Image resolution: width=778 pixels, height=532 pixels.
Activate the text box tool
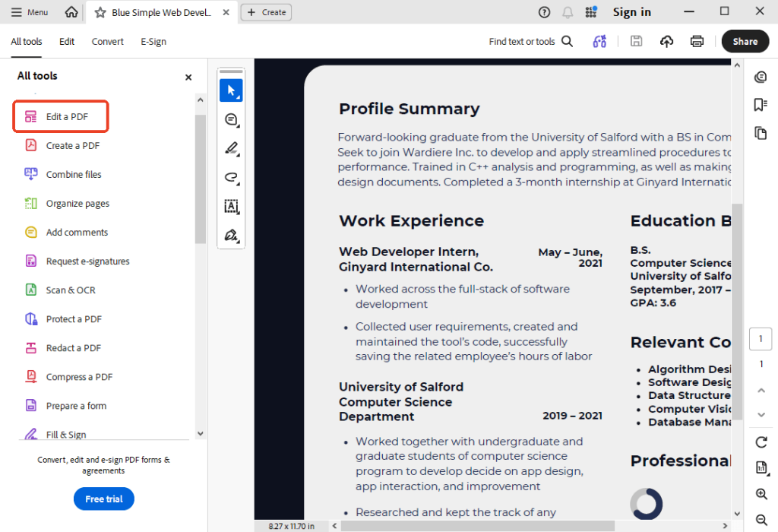(231, 206)
